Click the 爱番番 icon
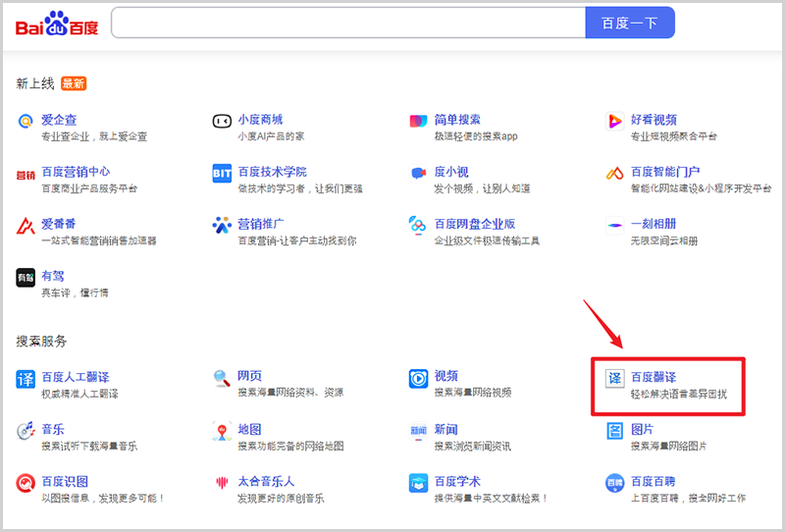 tap(26, 226)
